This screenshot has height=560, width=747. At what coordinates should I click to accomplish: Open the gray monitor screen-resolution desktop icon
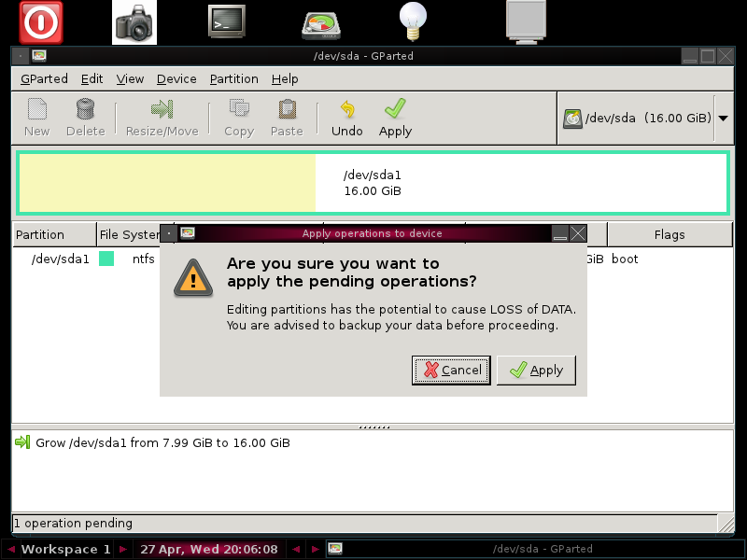[x=526, y=22]
